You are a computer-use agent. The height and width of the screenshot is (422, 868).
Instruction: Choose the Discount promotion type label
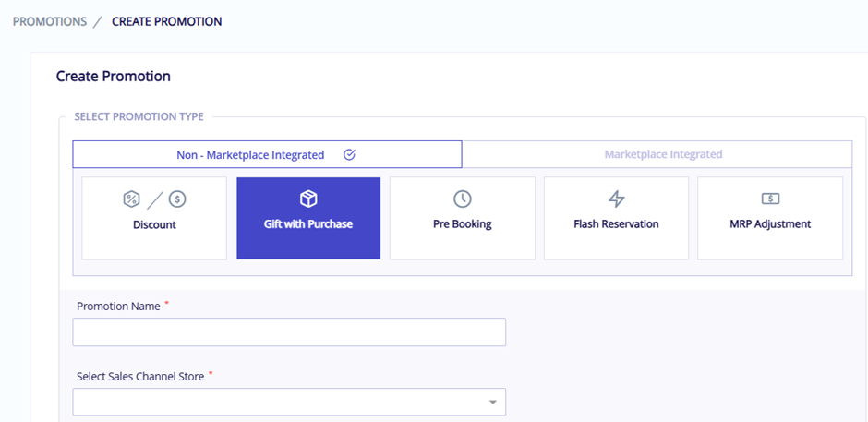(154, 224)
